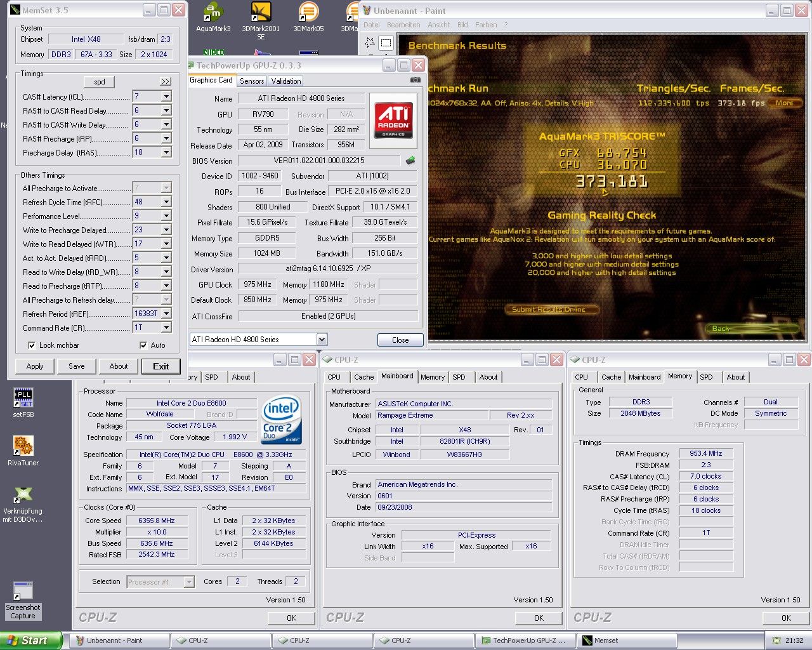Open the Precharge Delay (tRAS) dropdown
812x650 pixels.
coord(166,152)
